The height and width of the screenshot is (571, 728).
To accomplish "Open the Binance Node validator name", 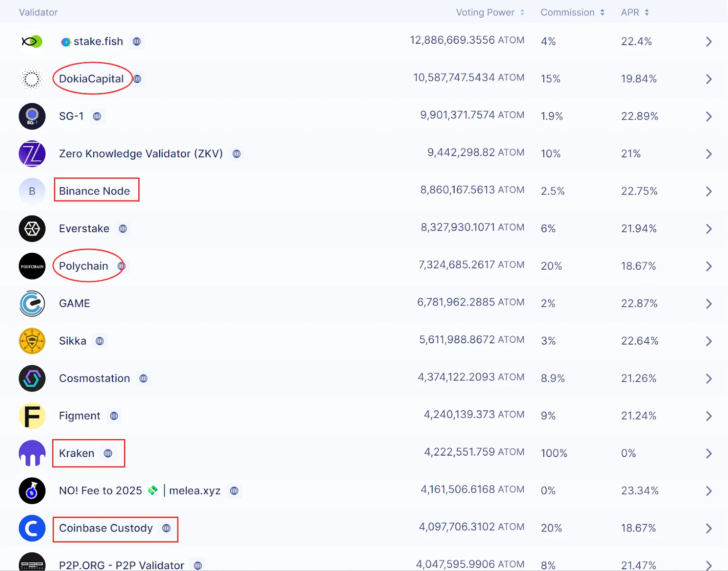I will (95, 191).
